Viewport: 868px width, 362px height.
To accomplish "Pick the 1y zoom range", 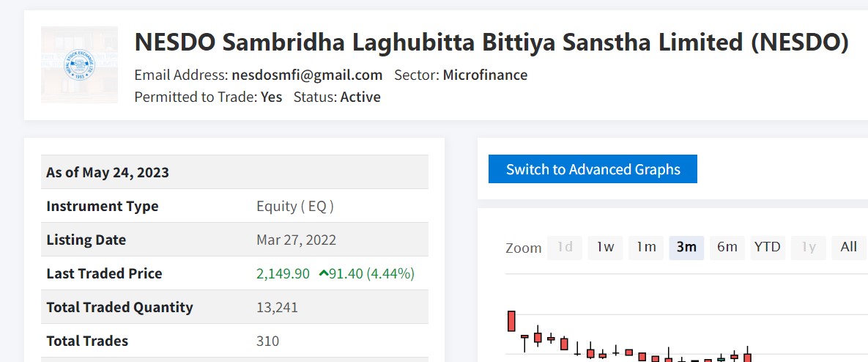I will [809, 247].
